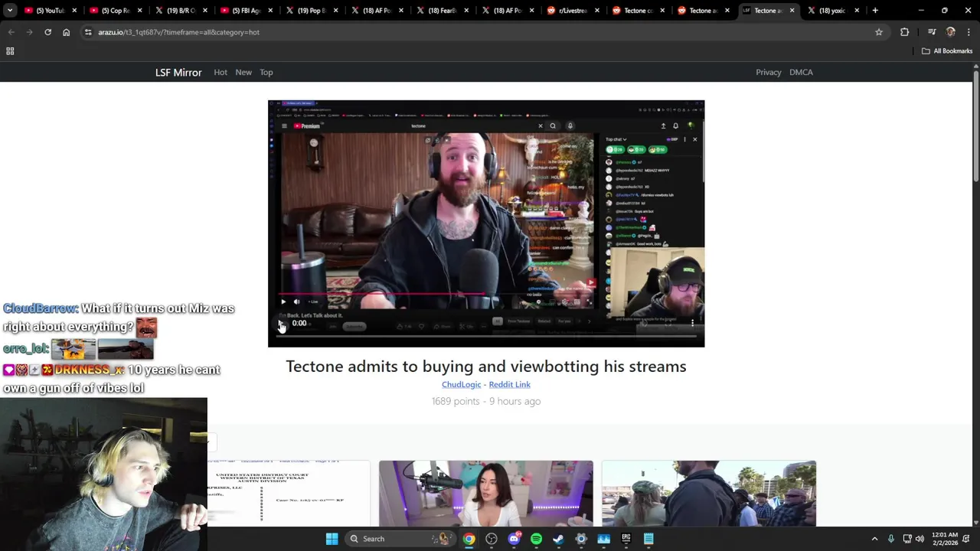The image size is (980, 551).
Task: Close the (5) YouTube tab
Action: coord(74,11)
